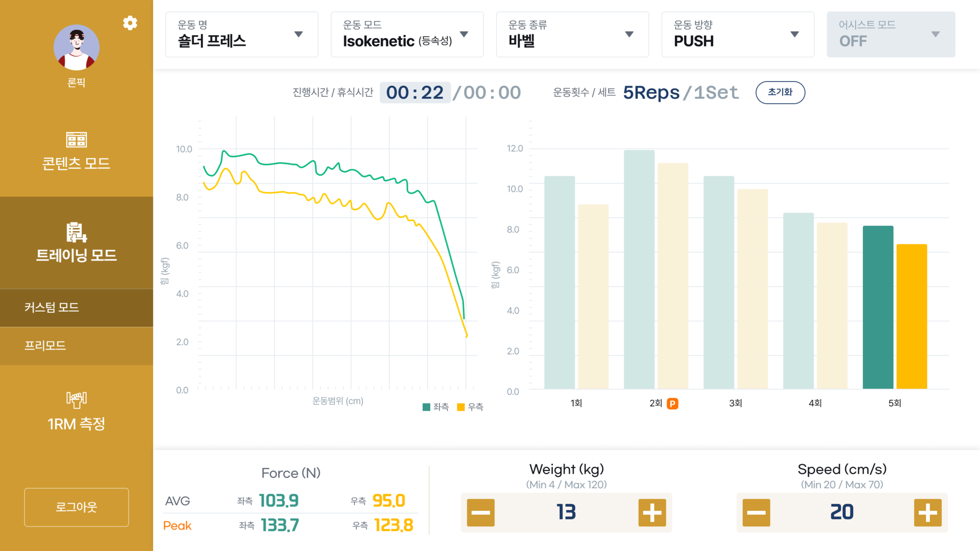The height and width of the screenshot is (551, 980).
Task: Select the 트레이닝 모드 icon
Action: 77,232
